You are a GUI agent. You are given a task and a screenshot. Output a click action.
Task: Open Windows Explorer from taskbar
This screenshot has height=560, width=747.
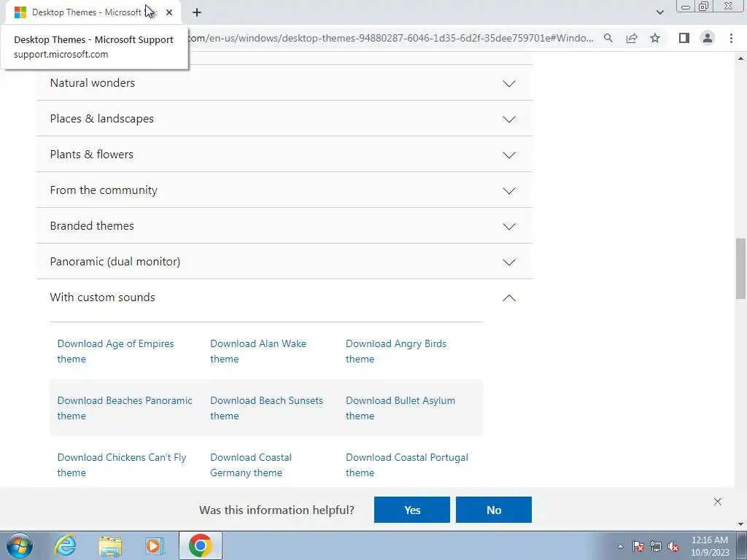click(110, 546)
